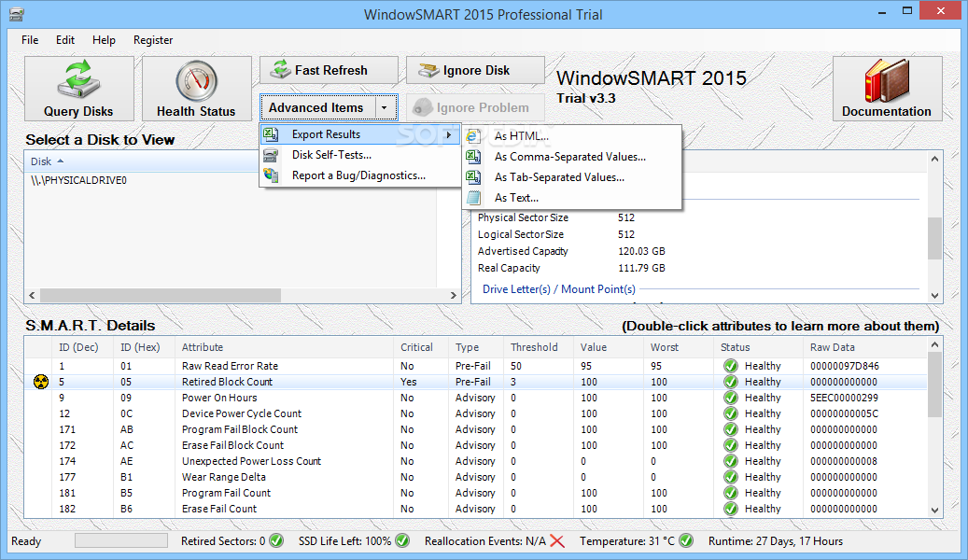Select the Power On Hours attribute
Image resolution: width=968 pixels, height=560 pixels.
[x=219, y=398]
